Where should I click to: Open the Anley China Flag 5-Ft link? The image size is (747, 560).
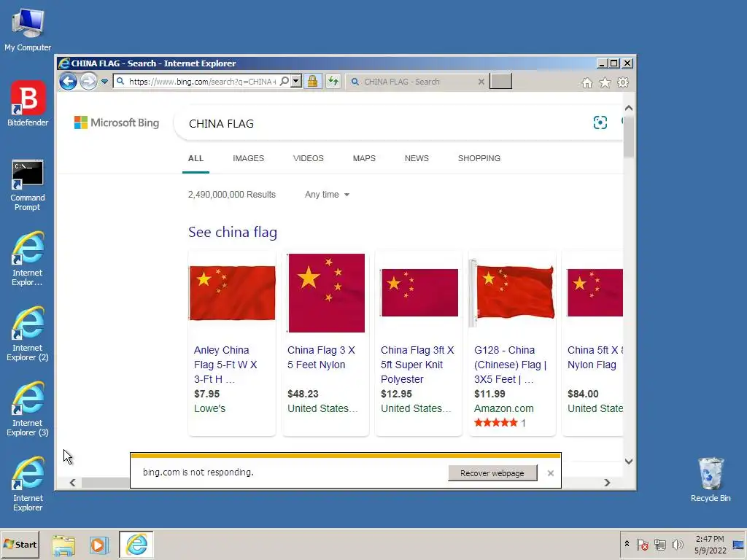[x=225, y=365]
